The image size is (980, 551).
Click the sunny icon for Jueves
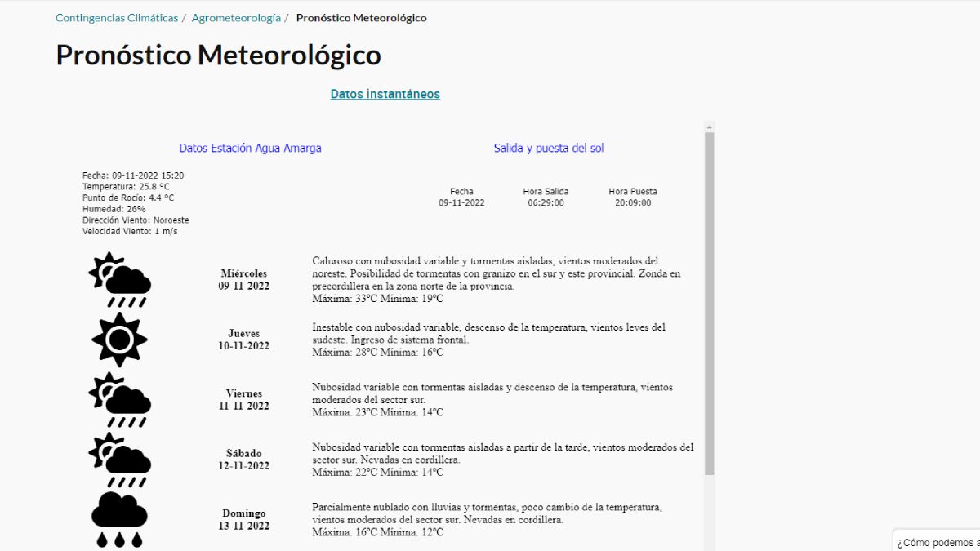point(119,340)
